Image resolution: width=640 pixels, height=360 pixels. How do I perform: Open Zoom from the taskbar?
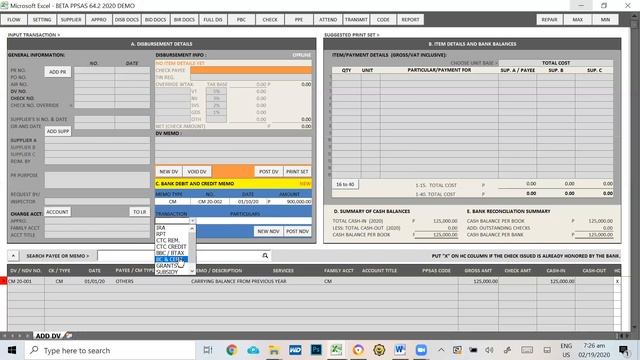click(x=421, y=350)
